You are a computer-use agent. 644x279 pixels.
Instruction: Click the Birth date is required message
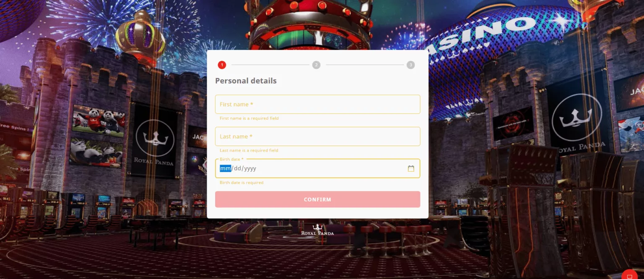pyautogui.click(x=241, y=183)
